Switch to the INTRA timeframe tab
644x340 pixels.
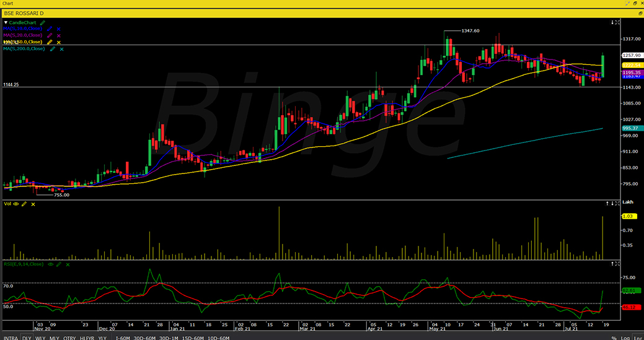[x=11, y=338]
